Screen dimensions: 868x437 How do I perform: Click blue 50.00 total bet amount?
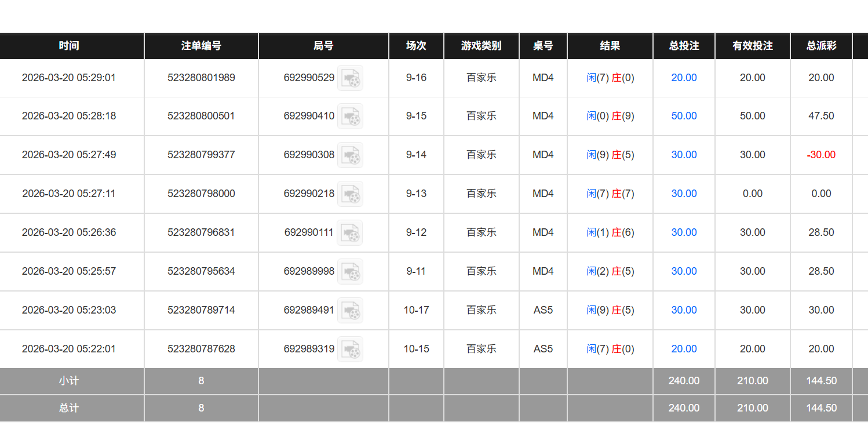point(684,116)
